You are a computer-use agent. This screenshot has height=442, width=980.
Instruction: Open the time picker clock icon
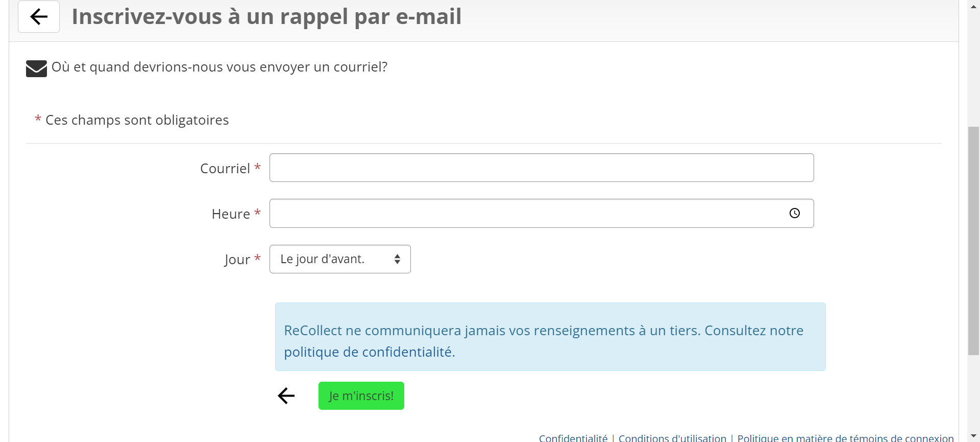click(794, 213)
